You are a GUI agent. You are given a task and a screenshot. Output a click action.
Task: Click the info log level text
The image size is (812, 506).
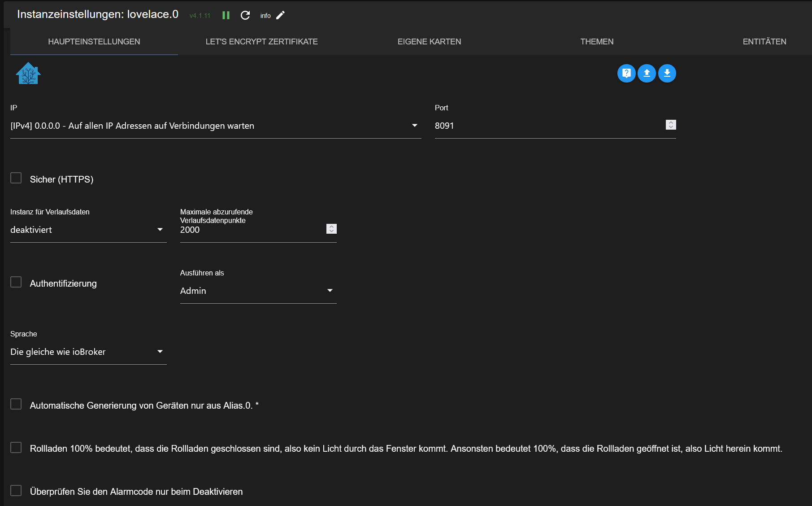(265, 16)
